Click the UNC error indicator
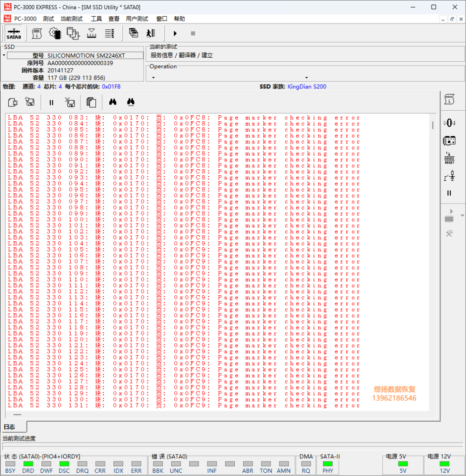The width and height of the screenshot is (466, 476). tap(176, 463)
